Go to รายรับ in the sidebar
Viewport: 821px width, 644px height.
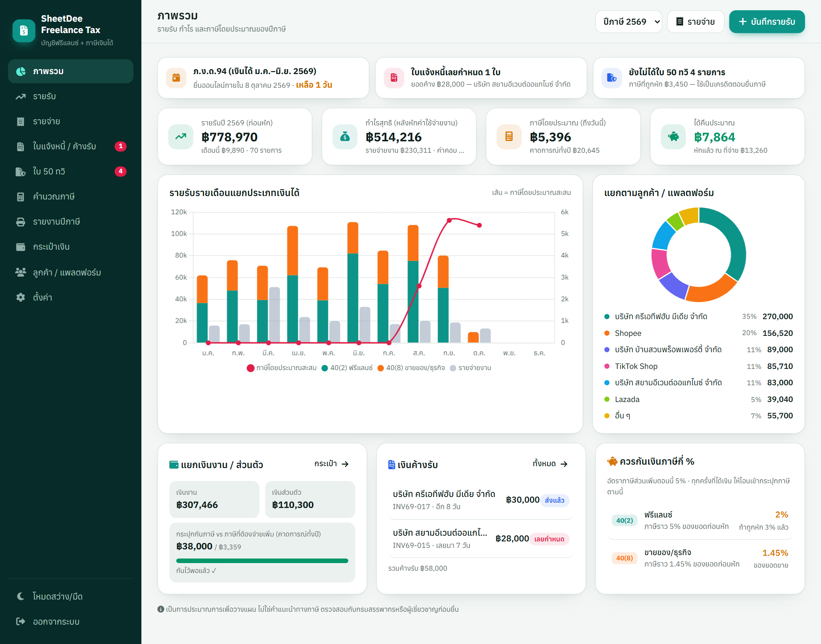[71, 97]
